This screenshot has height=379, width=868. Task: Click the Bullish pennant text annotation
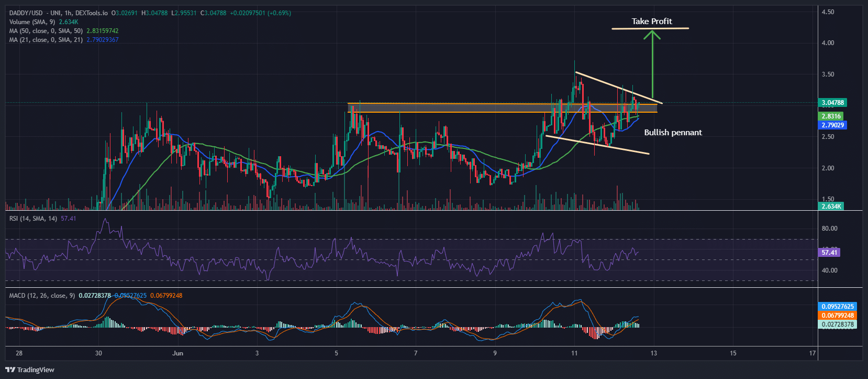pyautogui.click(x=673, y=133)
